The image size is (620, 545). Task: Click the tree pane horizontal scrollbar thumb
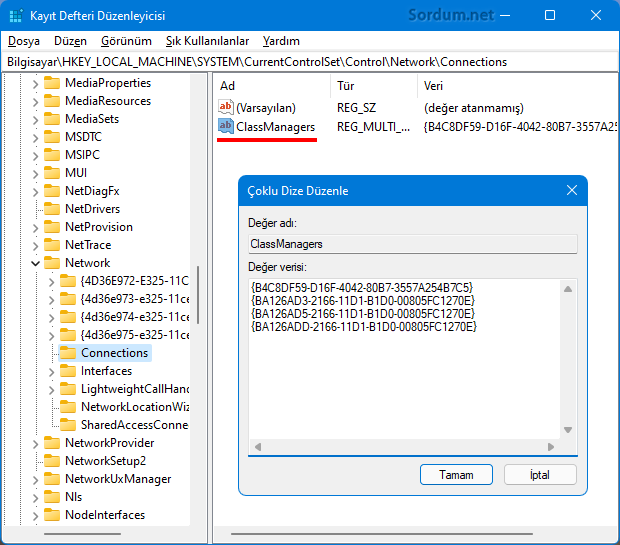[82, 534]
